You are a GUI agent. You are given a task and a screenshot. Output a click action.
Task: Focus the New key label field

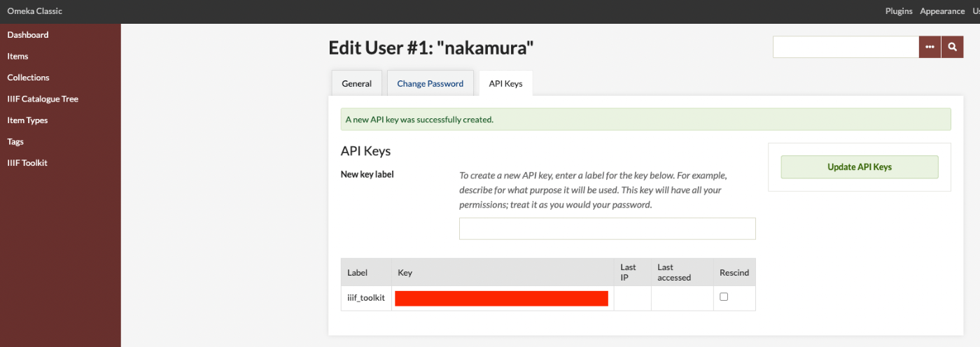607,229
